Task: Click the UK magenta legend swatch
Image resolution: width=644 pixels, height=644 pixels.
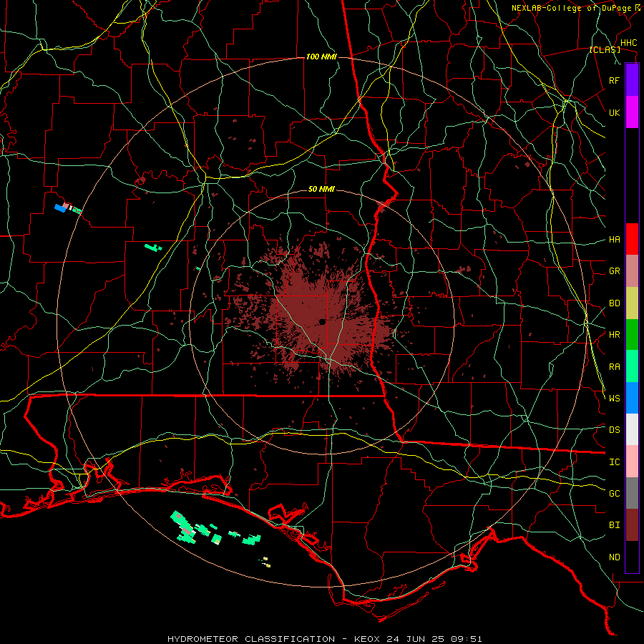Action: pos(632,112)
